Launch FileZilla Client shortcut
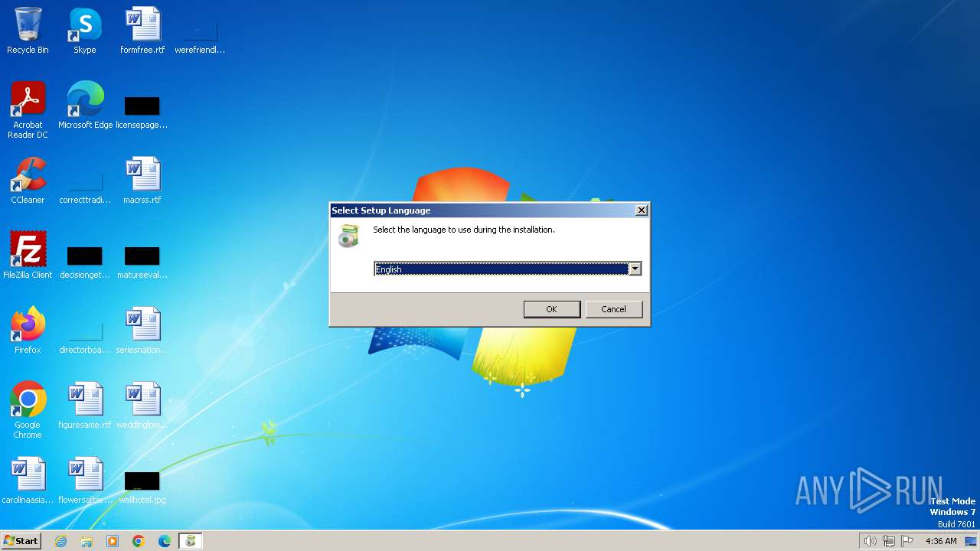This screenshot has width=980, height=551. click(x=28, y=256)
